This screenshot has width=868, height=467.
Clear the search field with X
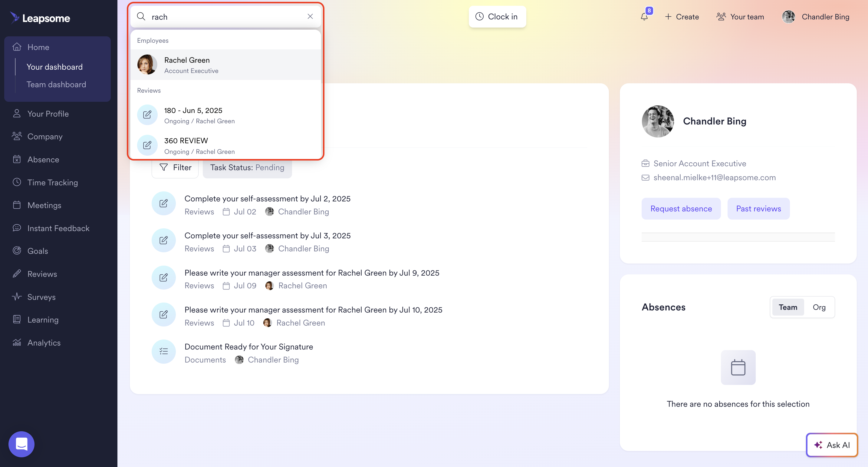[x=310, y=17]
